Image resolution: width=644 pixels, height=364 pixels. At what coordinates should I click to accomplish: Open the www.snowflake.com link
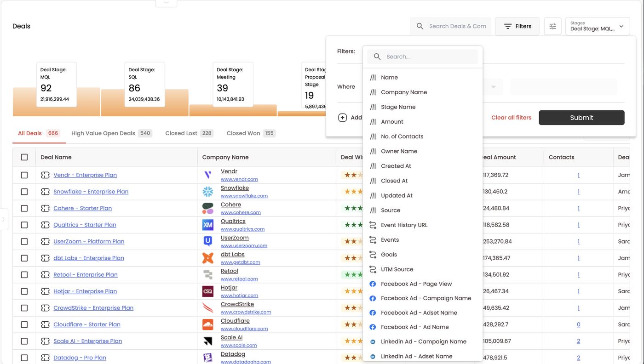pyautogui.click(x=244, y=196)
